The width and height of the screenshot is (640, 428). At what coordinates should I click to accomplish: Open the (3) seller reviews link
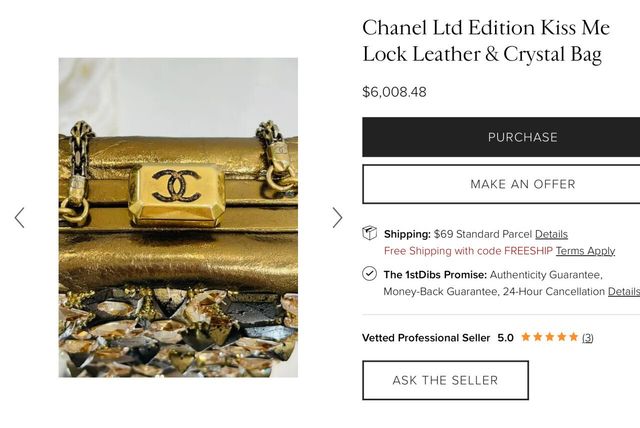point(587,338)
